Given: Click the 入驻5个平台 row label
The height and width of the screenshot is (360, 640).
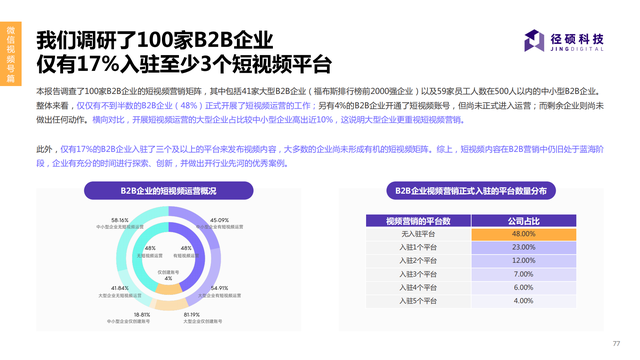Looking at the screenshot, I should click(x=418, y=301).
